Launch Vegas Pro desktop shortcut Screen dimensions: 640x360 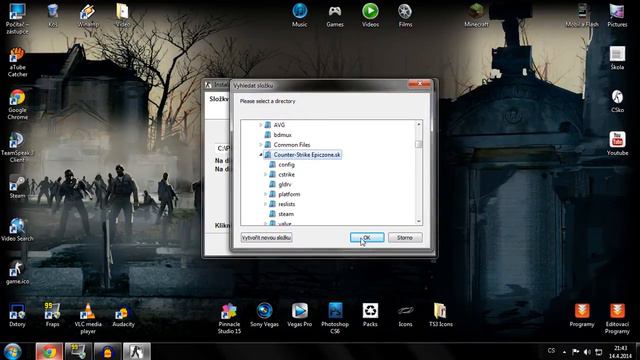(300, 315)
